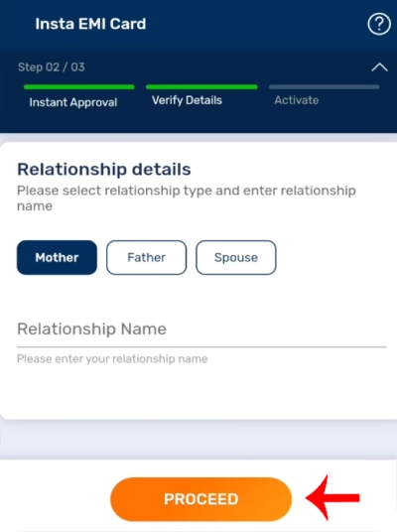The width and height of the screenshot is (397, 532).
Task: Click the Insta EMI Card title
Action: (x=90, y=24)
